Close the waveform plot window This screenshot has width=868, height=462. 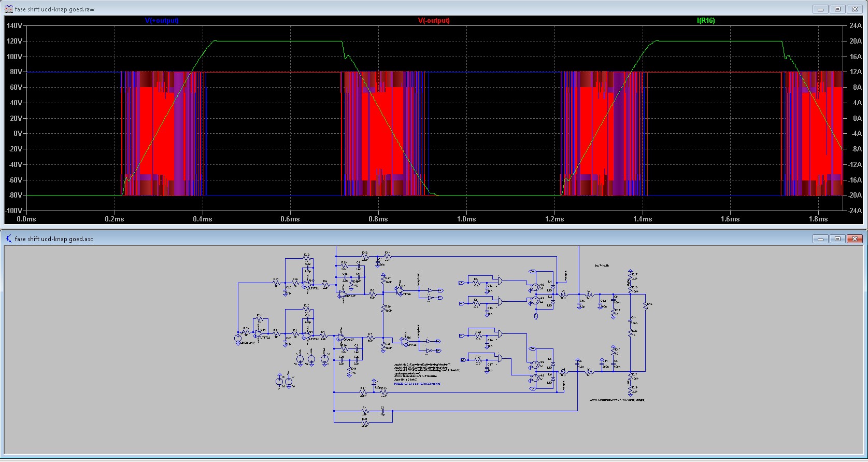855,9
